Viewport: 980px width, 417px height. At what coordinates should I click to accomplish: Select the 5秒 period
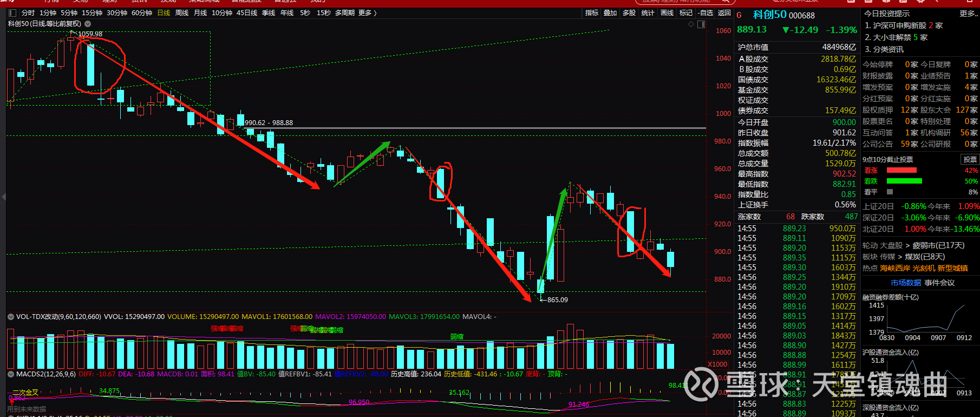pos(305,12)
